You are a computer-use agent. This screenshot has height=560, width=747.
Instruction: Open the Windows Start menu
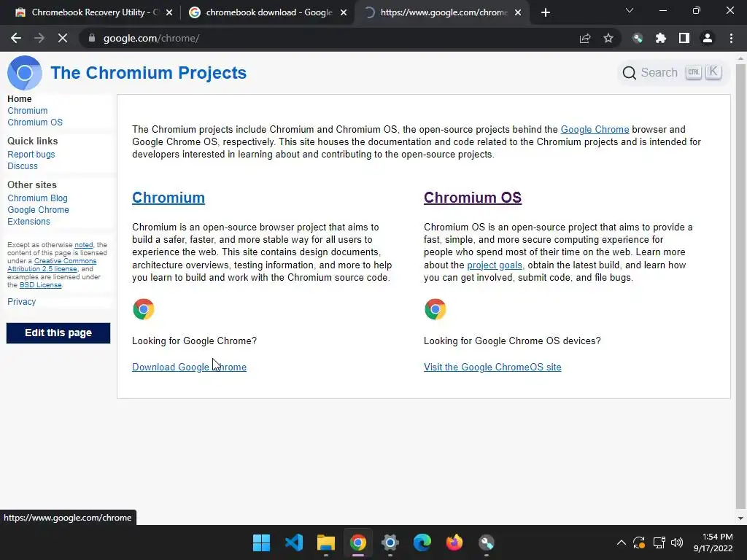pos(261,542)
